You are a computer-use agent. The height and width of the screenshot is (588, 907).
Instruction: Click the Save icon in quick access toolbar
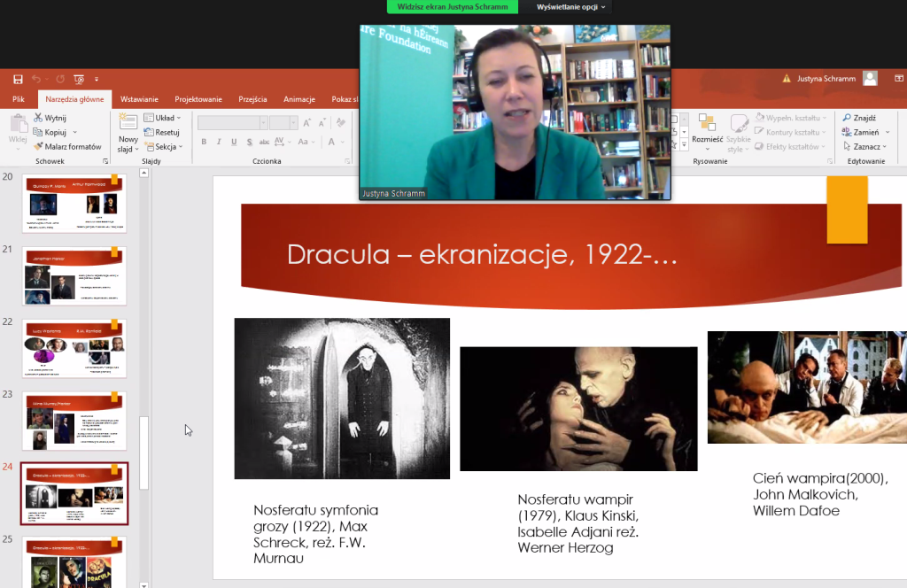click(18, 80)
